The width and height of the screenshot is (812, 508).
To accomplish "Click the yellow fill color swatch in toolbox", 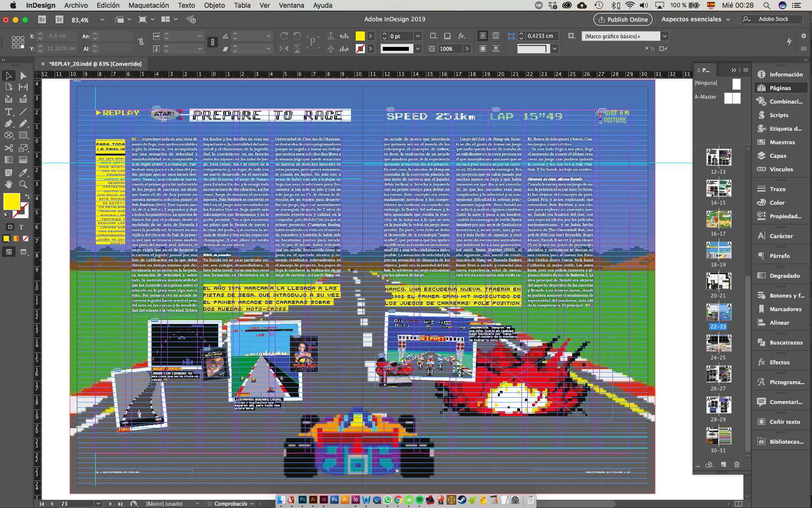I will tap(12, 201).
